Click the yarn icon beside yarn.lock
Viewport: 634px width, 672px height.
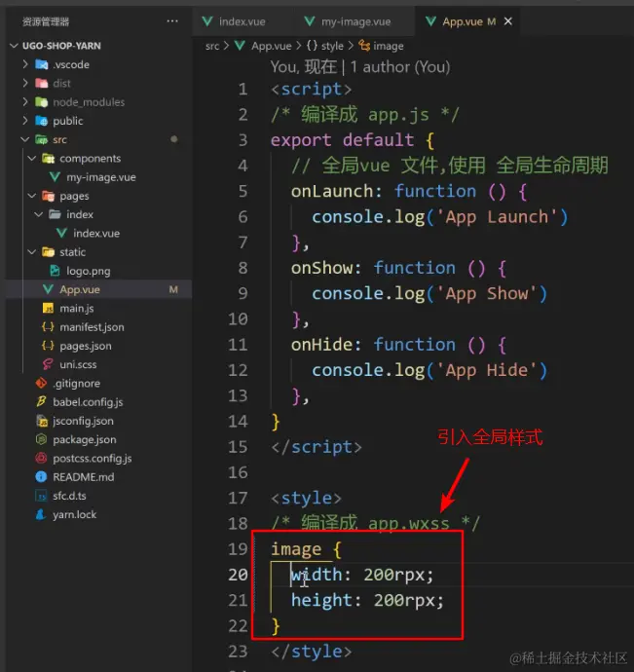coord(41,514)
